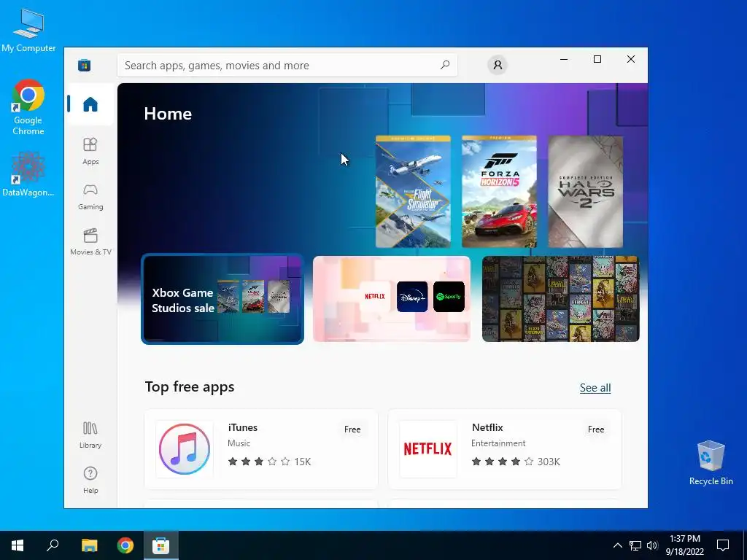The width and height of the screenshot is (747, 560).
Task: Open Chrome from the taskbar
Action: (x=125, y=545)
